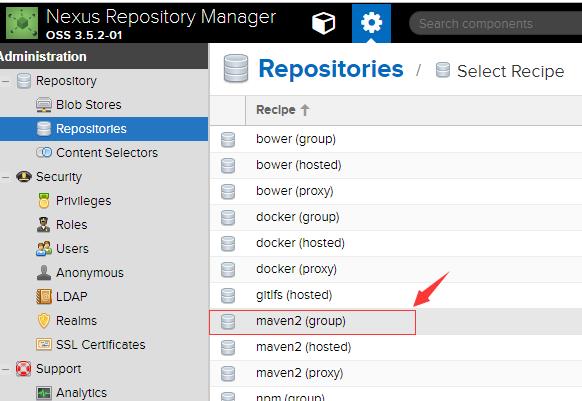Choose bower (hosted) recipe
Viewport: 582px width, 401px height.
396,165
